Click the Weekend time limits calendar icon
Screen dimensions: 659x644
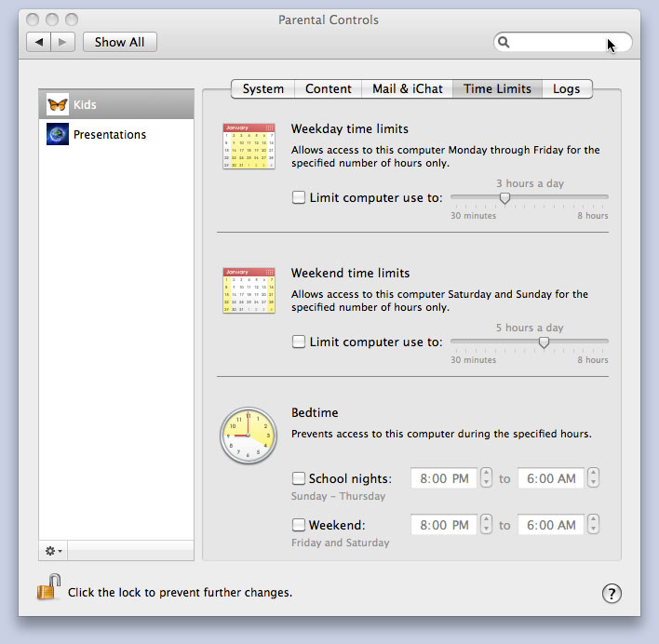249,290
